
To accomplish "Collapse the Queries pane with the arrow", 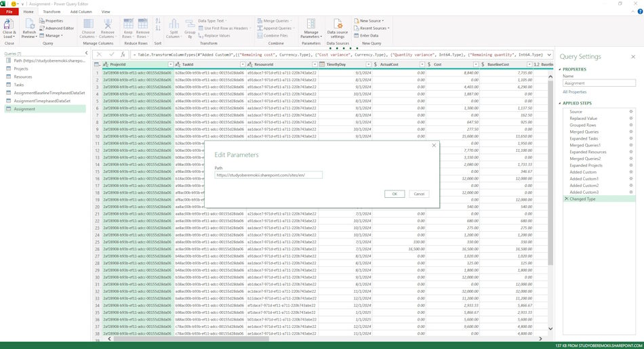I will (86, 53).
